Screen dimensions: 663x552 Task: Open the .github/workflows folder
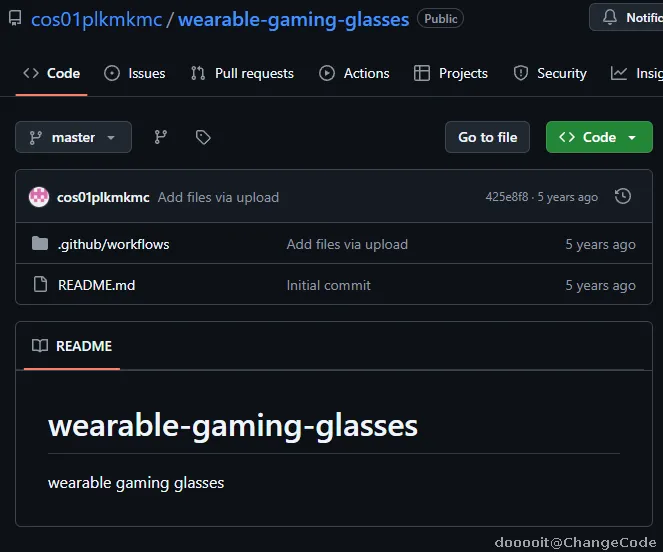click(x=113, y=244)
